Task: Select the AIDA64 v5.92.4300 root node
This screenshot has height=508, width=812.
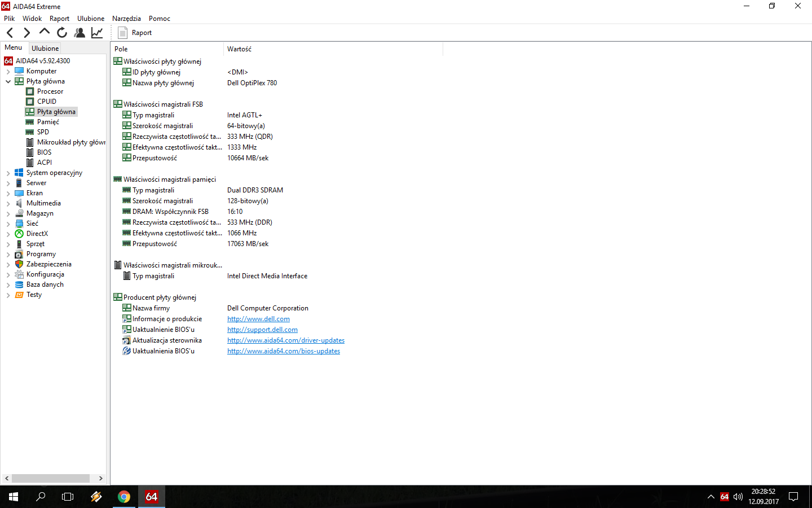Action: (x=43, y=61)
